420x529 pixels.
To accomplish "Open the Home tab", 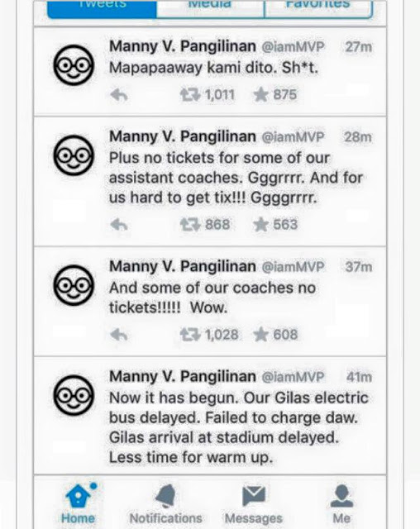I will pyautogui.click(x=78, y=503).
